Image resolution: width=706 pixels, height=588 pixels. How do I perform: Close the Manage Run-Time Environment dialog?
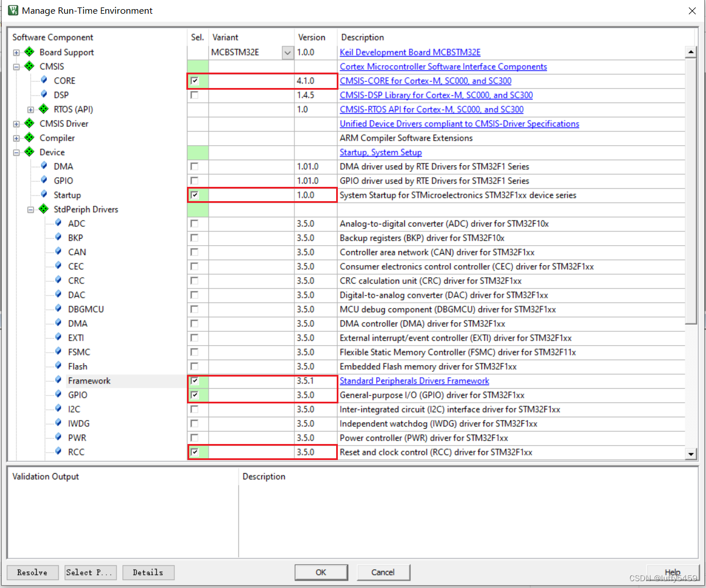tap(692, 11)
